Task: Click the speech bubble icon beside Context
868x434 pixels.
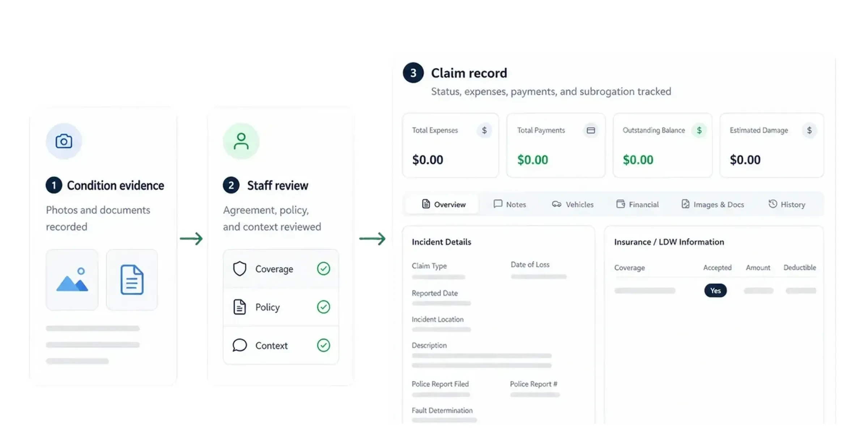Action: (239, 345)
